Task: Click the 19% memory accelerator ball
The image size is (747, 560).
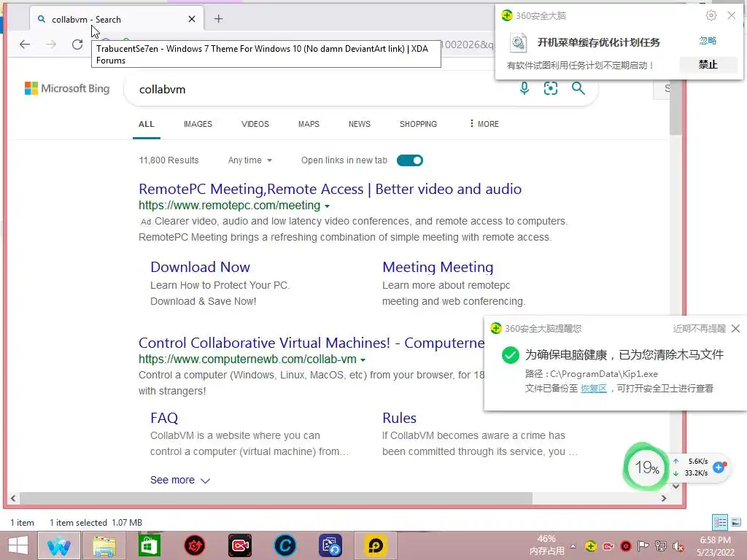Action: (x=646, y=467)
